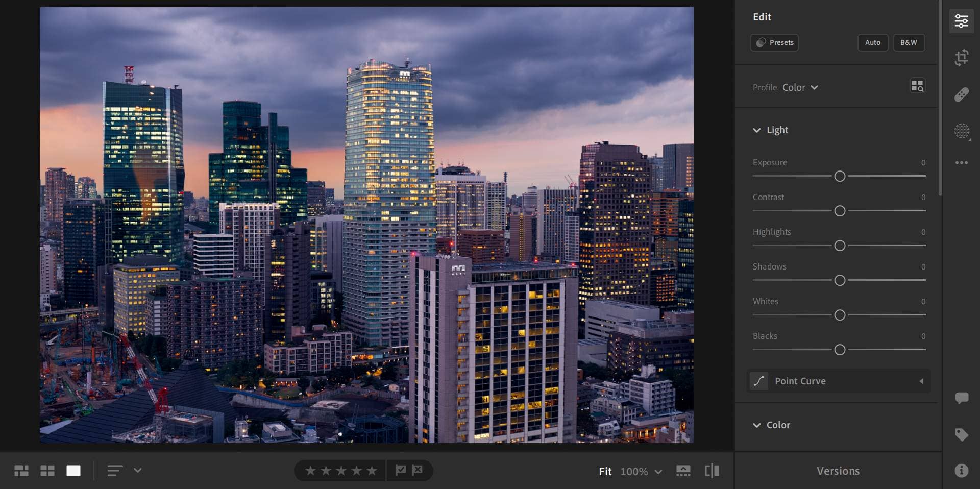The image size is (980, 489).
Task: Open the three-dot more options menu
Action: coord(961,163)
